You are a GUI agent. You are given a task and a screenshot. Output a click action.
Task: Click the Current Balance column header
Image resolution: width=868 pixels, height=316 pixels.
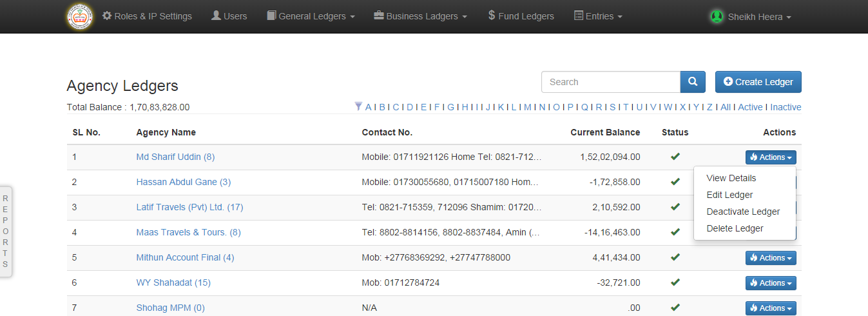pos(605,132)
